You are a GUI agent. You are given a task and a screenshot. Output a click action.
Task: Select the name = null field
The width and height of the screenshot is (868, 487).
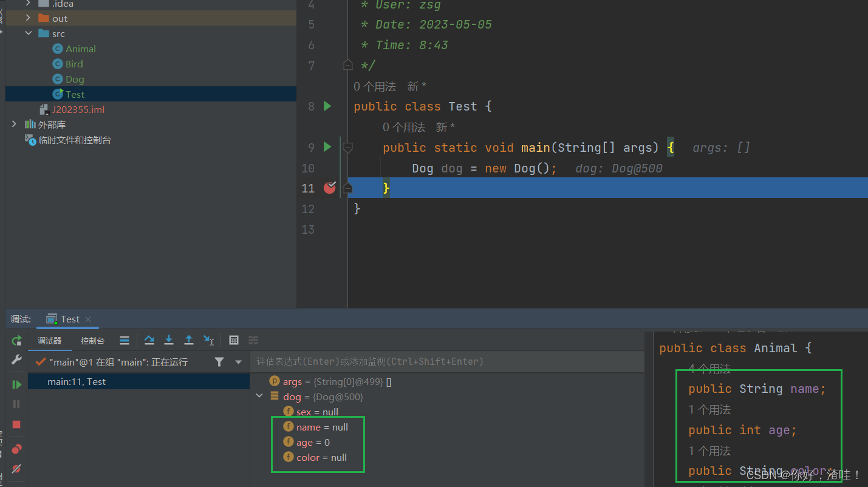[x=316, y=427]
